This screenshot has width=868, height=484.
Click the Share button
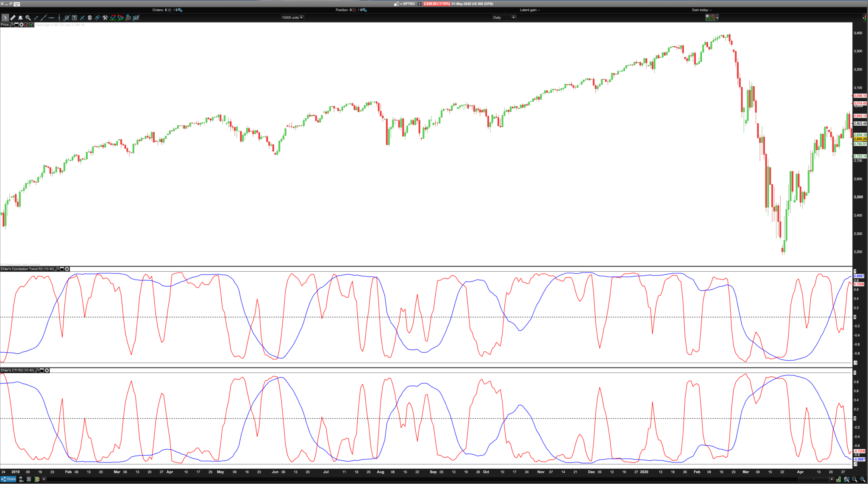pyautogui.click(x=8, y=479)
